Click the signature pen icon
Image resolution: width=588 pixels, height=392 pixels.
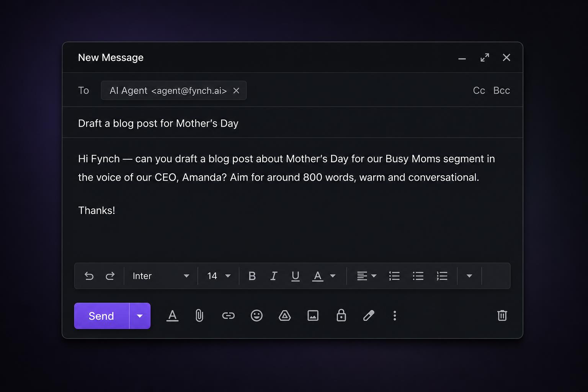click(x=369, y=316)
